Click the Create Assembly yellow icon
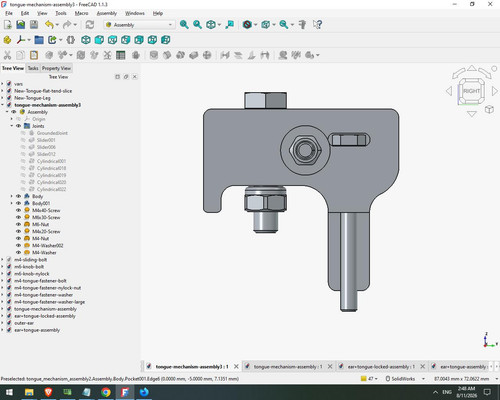The image size is (500, 400). [x=7, y=40]
